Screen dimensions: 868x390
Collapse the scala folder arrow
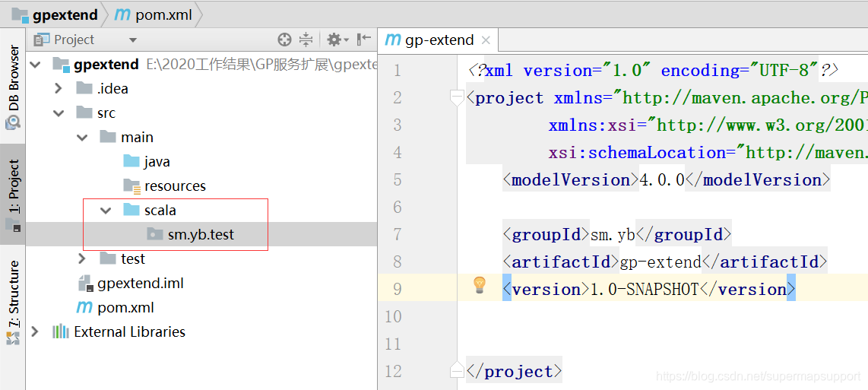[x=106, y=211]
